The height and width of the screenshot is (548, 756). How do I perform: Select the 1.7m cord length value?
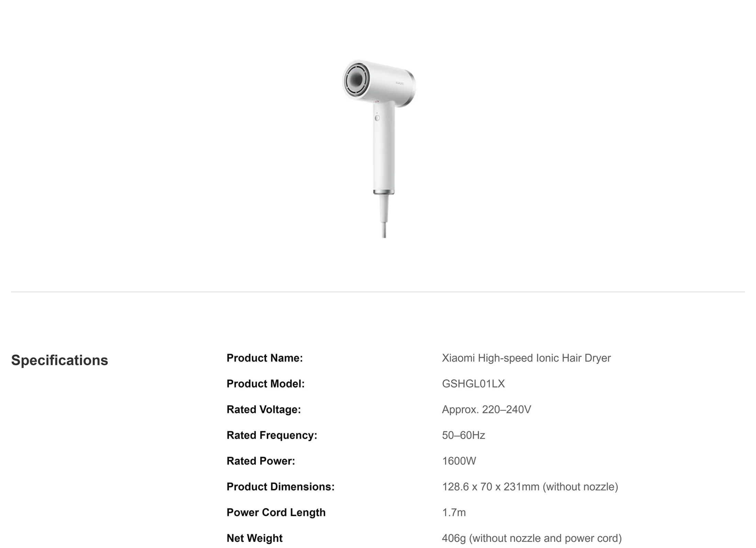coord(454,513)
